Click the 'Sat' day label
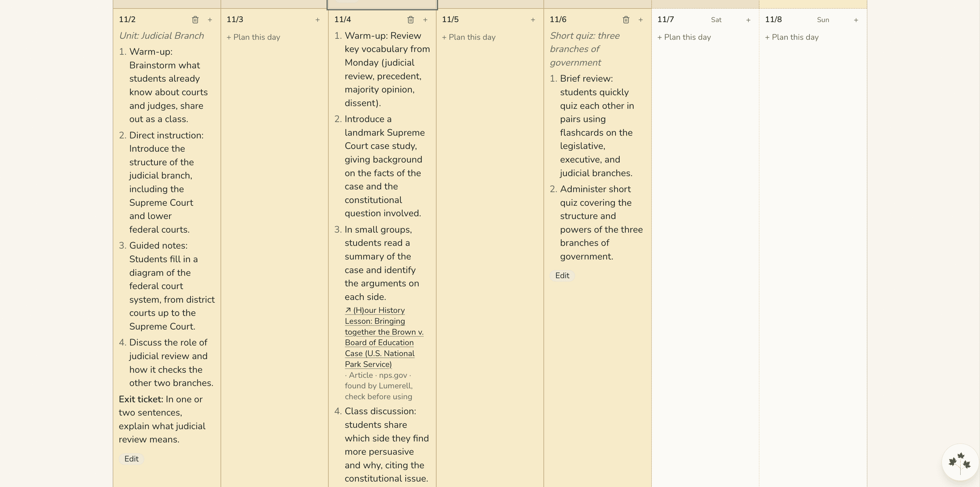The image size is (980, 487). [716, 20]
